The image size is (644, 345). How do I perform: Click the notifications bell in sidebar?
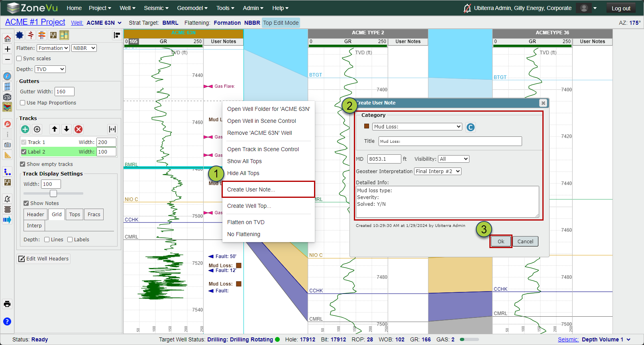point(7,199)
